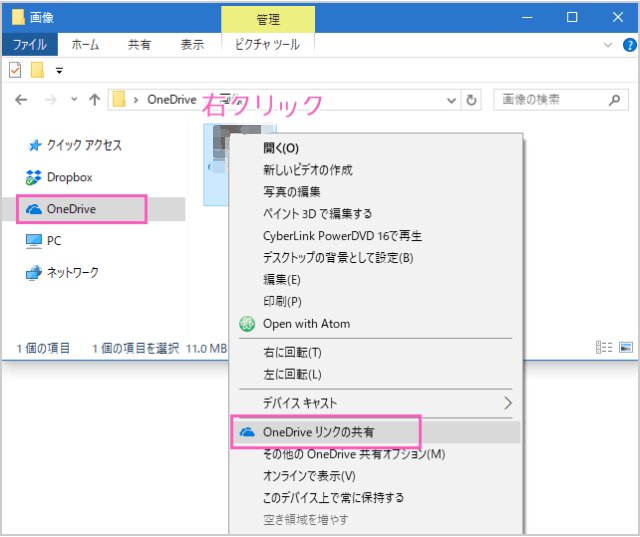Choose ペイント 3D で編集する

376,214
